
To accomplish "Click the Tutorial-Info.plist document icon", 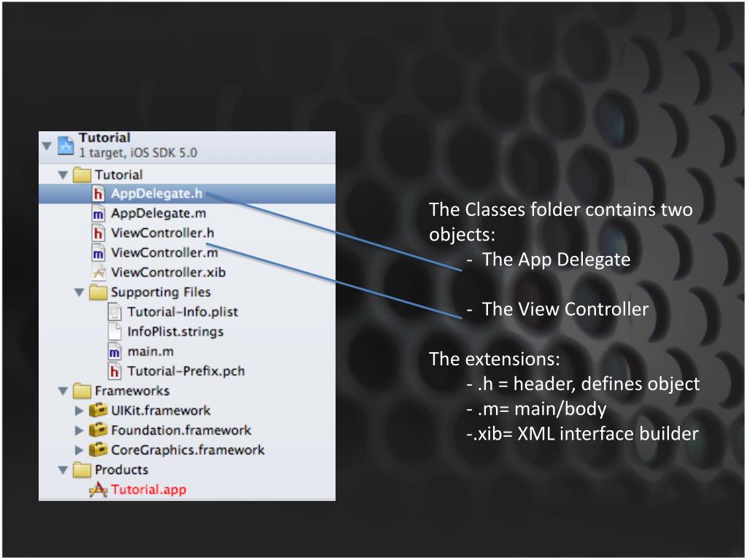I will [115, 312].
